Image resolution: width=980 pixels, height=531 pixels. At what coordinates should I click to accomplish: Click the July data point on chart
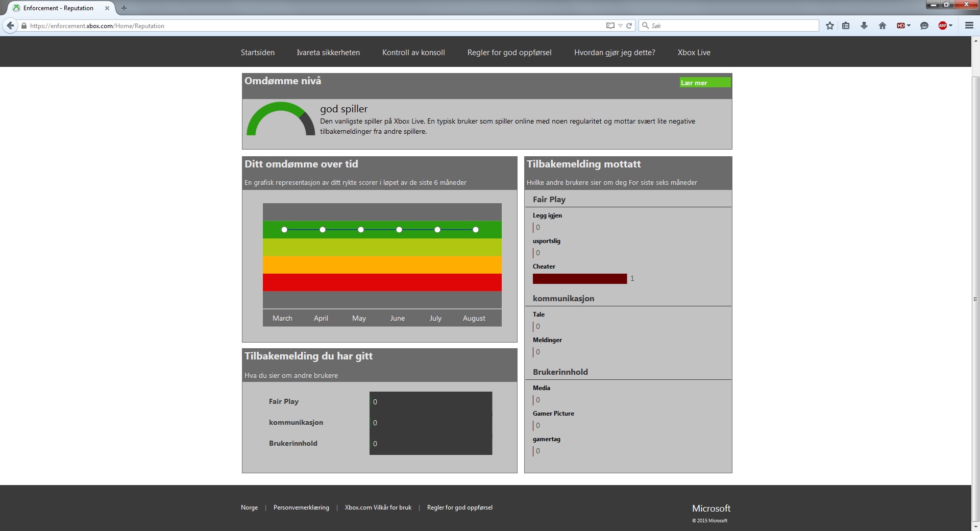437,230
